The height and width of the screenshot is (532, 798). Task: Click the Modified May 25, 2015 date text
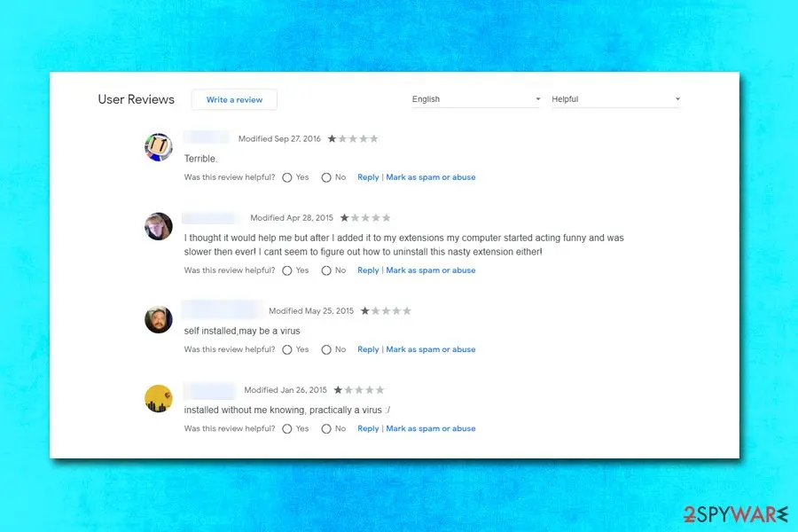[311, 311]
